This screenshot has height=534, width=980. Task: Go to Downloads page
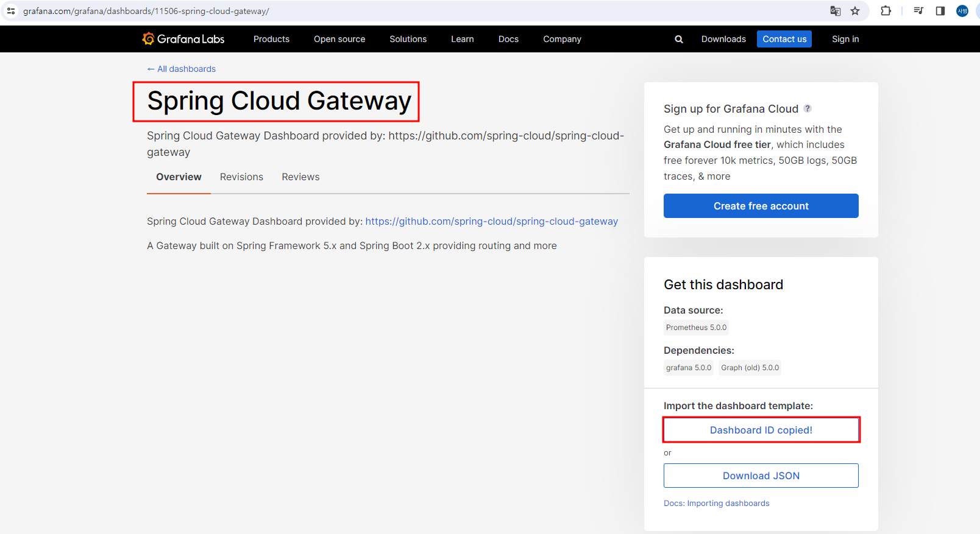tap(723, 39)
